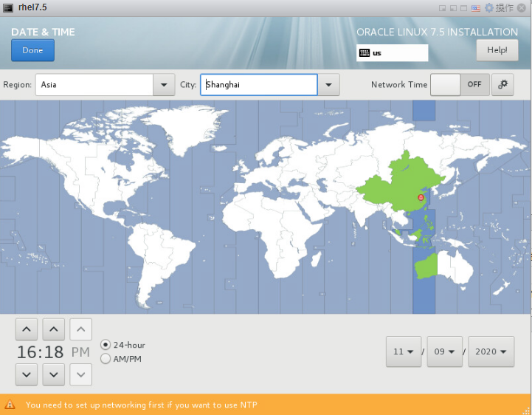The width and height of the screenshot is (532, 415).
Task: Click the NTP warning triangle icon
Action: click(10, 405)
